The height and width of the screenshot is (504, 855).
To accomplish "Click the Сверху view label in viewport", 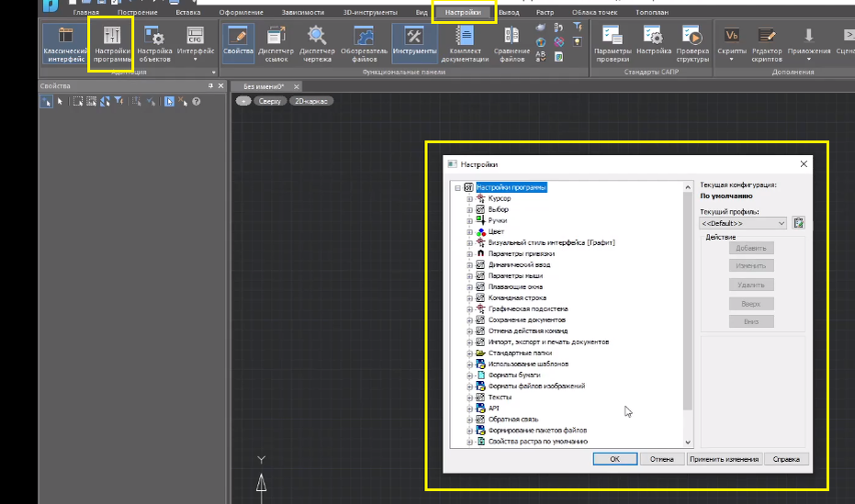I will (x=270, y=101).
